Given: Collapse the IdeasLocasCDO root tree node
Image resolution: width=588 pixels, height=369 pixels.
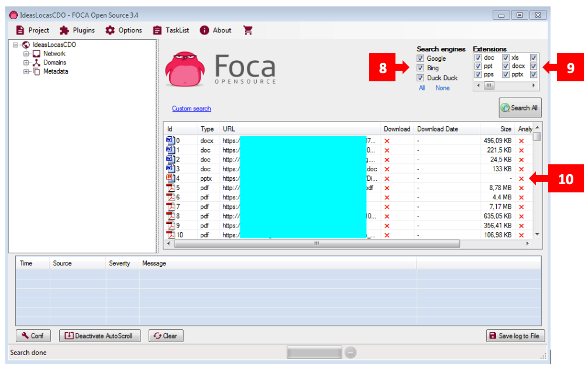Looking at the screenshot, I should click(x=15, y=44).
